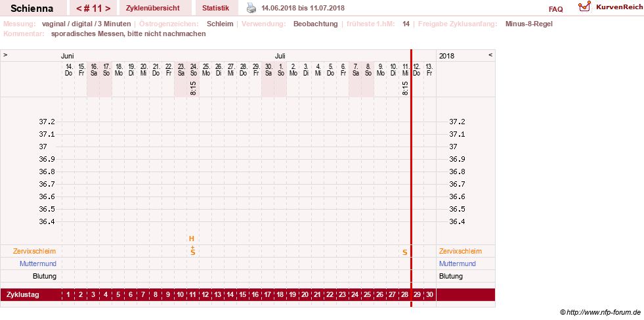Select Zyklustag 1 cell

click(x=68, y=294)
